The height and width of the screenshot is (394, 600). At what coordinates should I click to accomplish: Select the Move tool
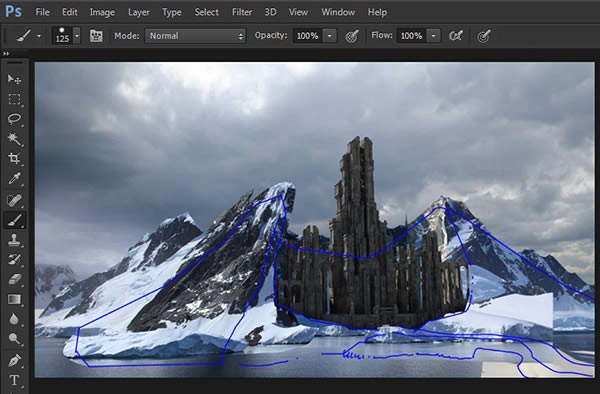(x=14, y=79)
